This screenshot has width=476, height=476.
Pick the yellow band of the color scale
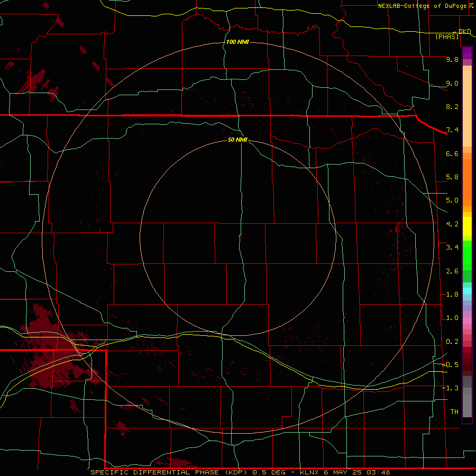tap(467, 226)
